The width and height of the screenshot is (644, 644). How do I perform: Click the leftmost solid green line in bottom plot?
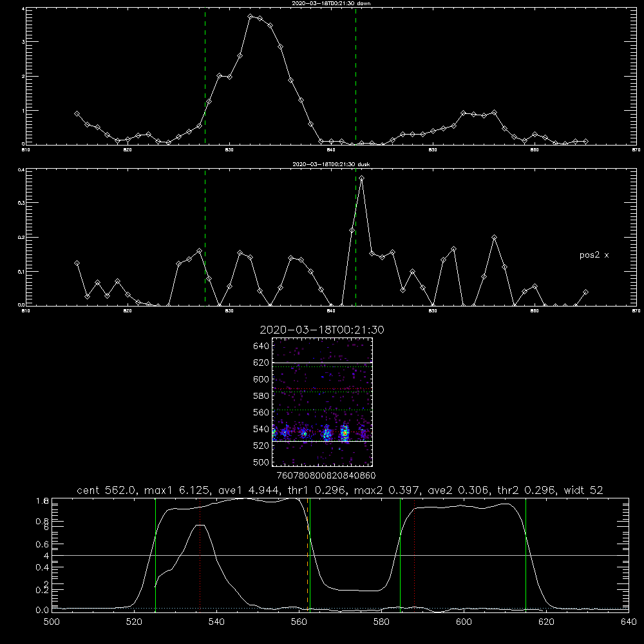tap(155, 554)
